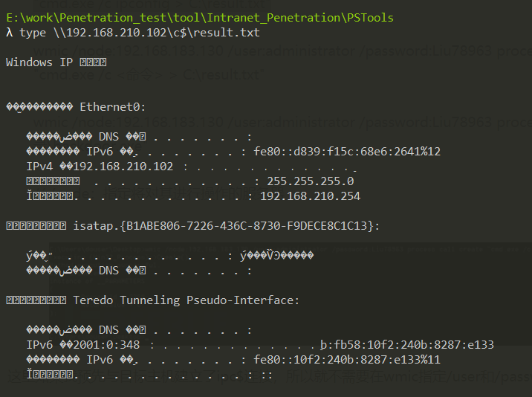
Task: Click the fe80::10f2:240b:8287:e133%11 address
Action: [x=347, y=360]
